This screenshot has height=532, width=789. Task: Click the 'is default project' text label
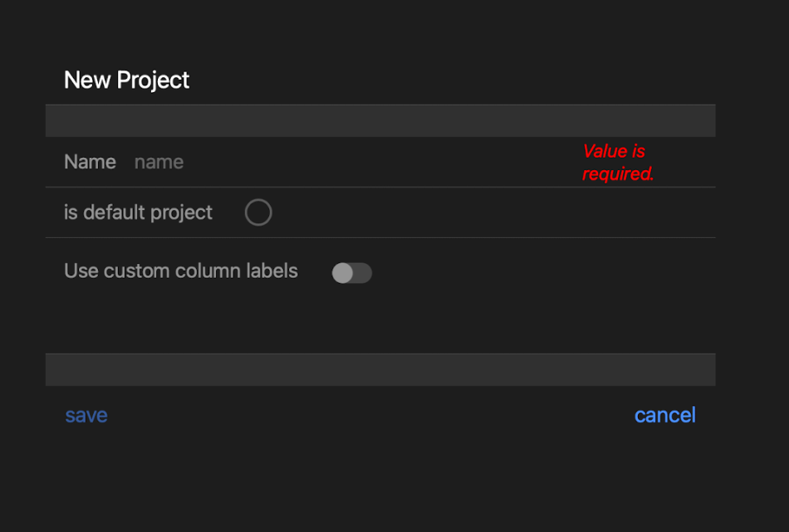point(138,212)
